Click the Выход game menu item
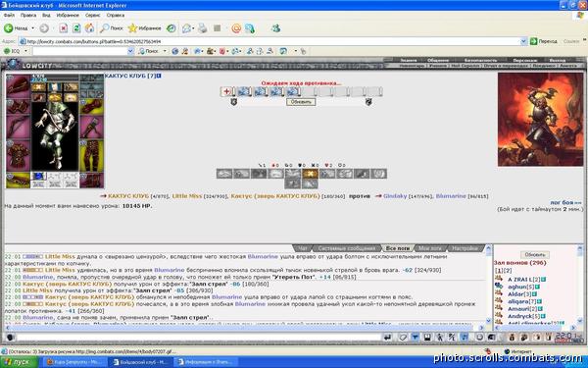Screen dimensions: 588x368 (557, 60)
